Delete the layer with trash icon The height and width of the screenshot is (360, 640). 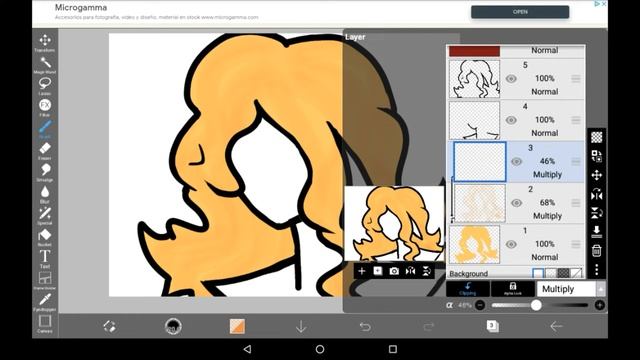597,250
